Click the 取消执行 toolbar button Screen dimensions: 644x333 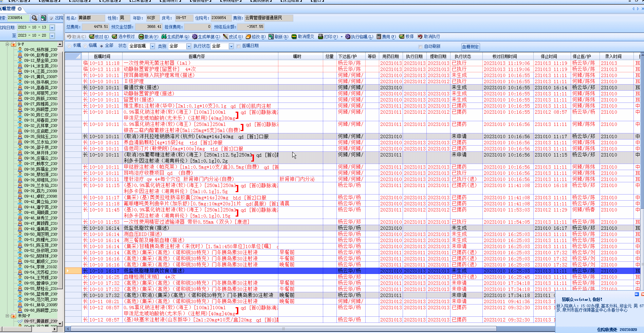(x=429, y=37)
